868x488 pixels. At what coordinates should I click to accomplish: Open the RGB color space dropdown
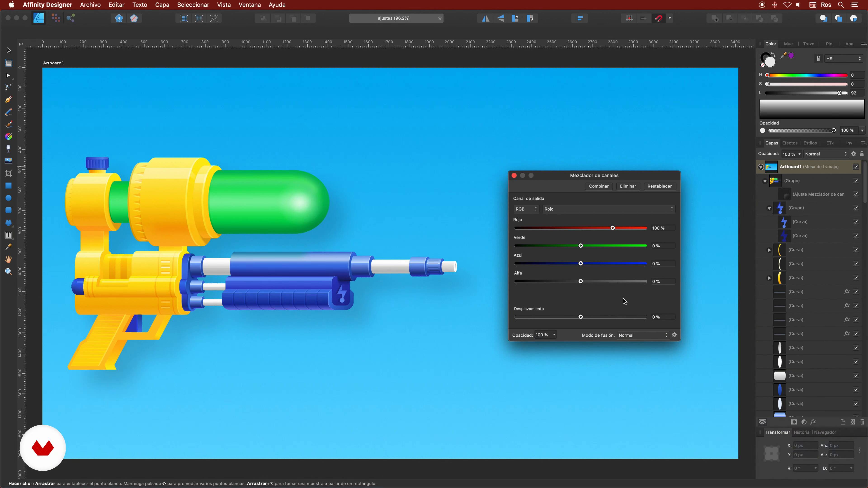pos(526,209)
